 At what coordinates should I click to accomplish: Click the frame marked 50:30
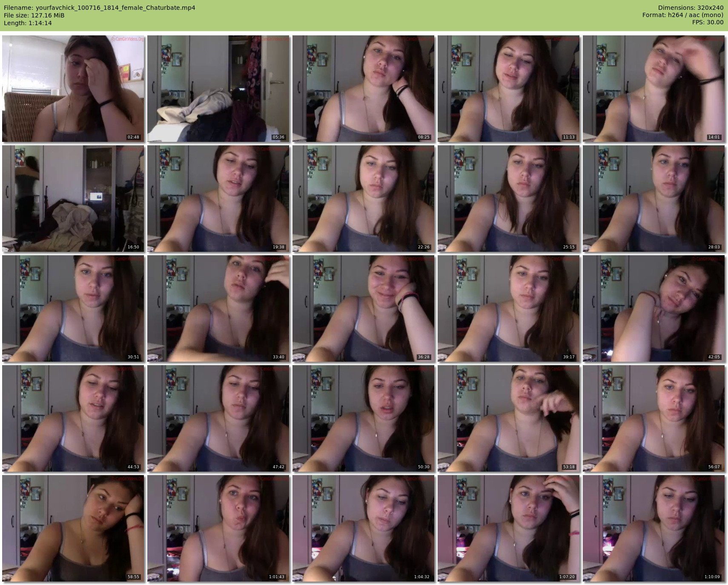tap(364, 418)
